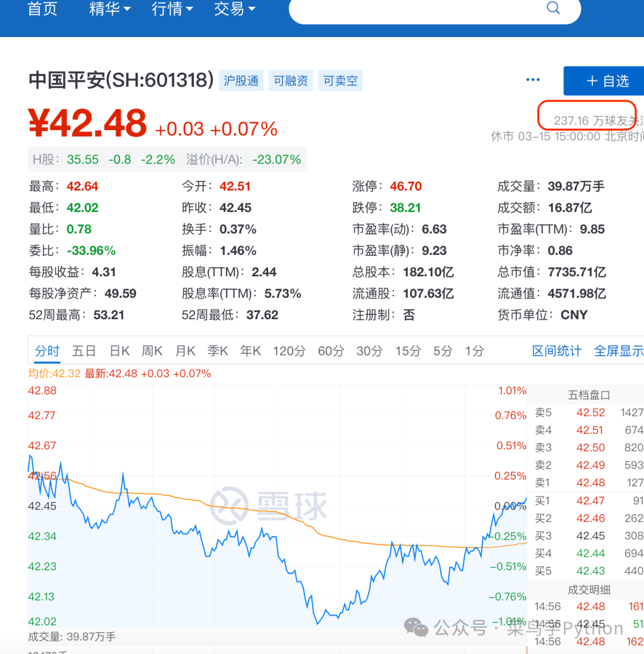Add stock with the 自选 button
This screenshot has width=644, height=654.
(x=603, y=81)
